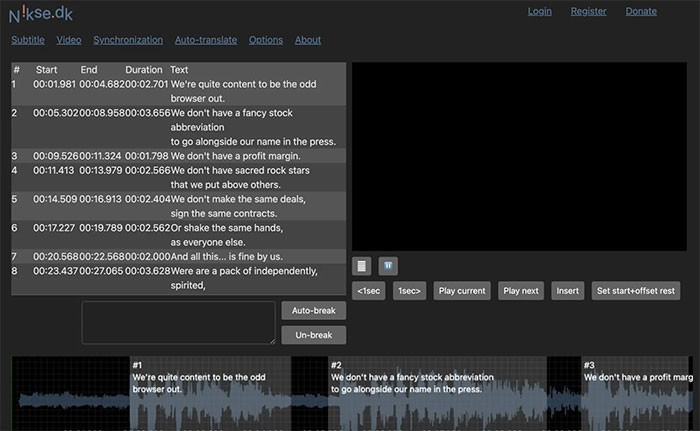Open the Options menu

point(266,40)
